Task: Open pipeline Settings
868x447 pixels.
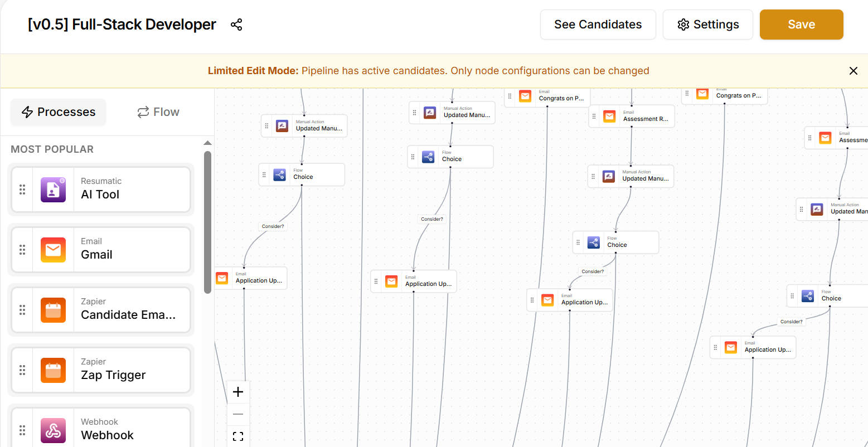Action: point(707,25)
